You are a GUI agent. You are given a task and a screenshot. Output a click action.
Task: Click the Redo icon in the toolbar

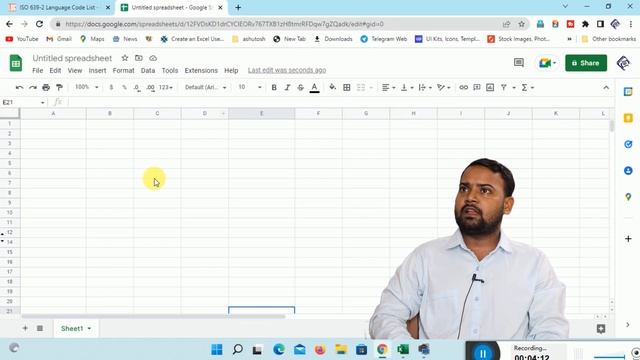coord(33,87)
